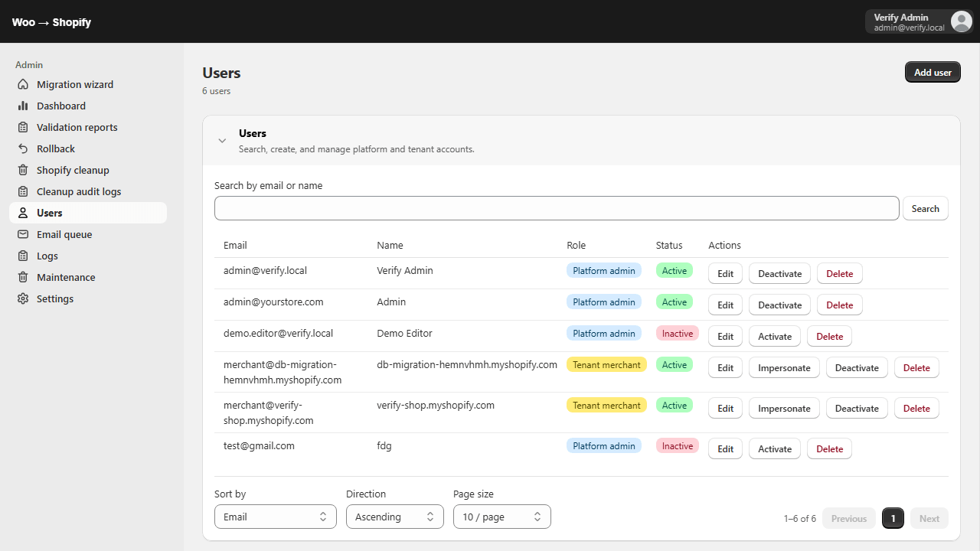Click the Shopify cleanup trash icon
This screenshot has width=980, height=551.
(x=23, y=170)
